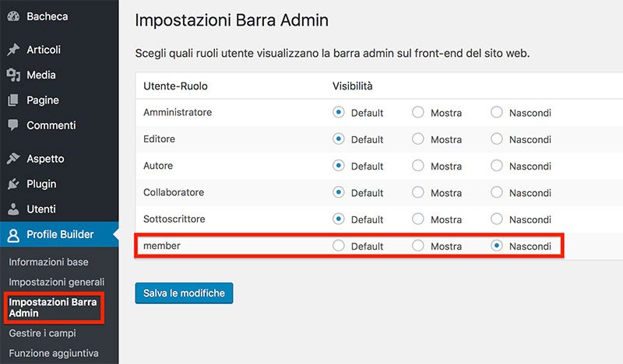The image size is (623, 364).
Task: Open Gestire i campi submenu
Action: tap(43, 333)
